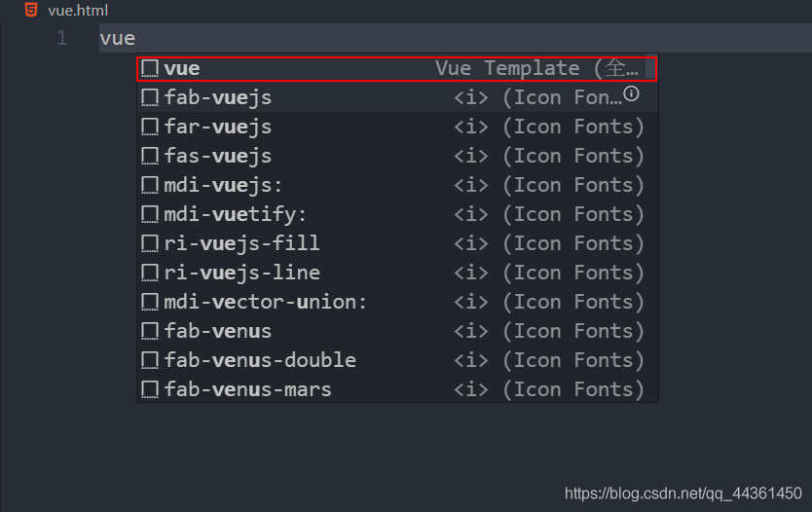Click snippet icon beside fab-venus-mars suggestion
Image resolution: width=812 pixels, height=512 pixels.
pos(150,389)
